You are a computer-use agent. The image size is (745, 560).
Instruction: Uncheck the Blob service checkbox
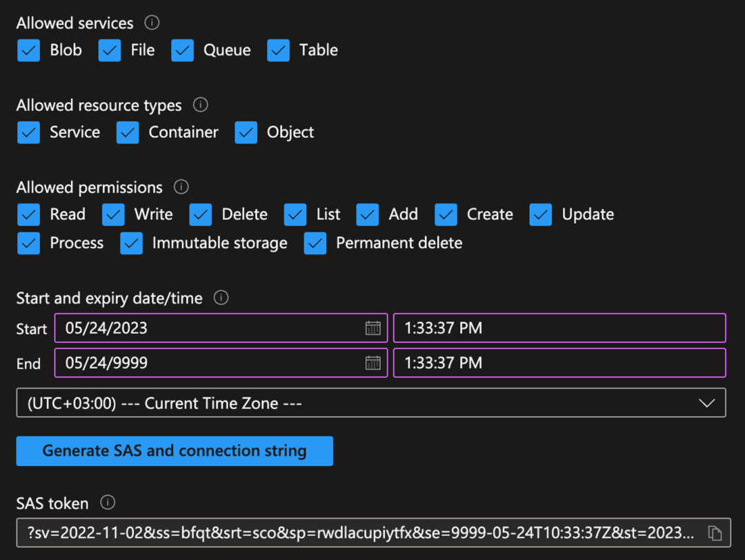click(x=29, y=50)
